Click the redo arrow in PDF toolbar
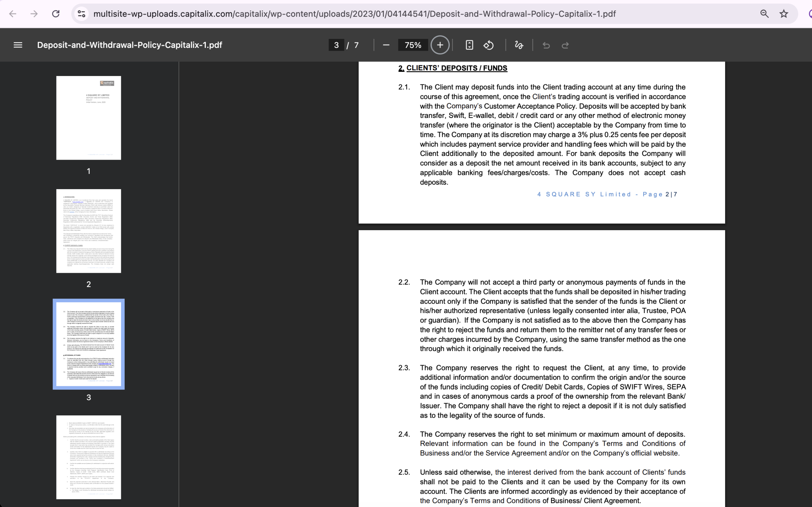Screen dimensions: 812x507 click(x=565, y=45)
